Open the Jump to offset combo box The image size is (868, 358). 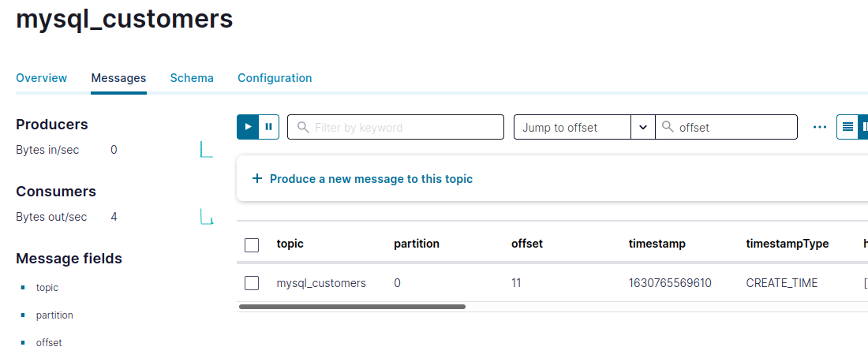571,127
